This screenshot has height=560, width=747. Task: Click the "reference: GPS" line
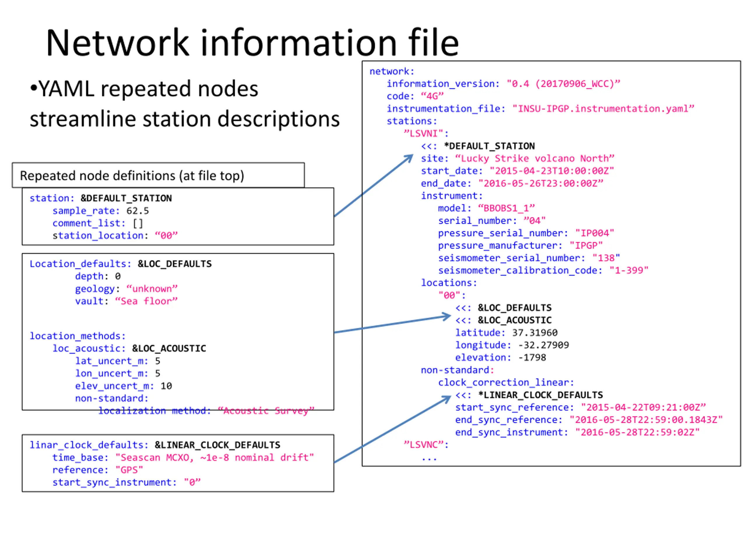(x=98, y=470)
